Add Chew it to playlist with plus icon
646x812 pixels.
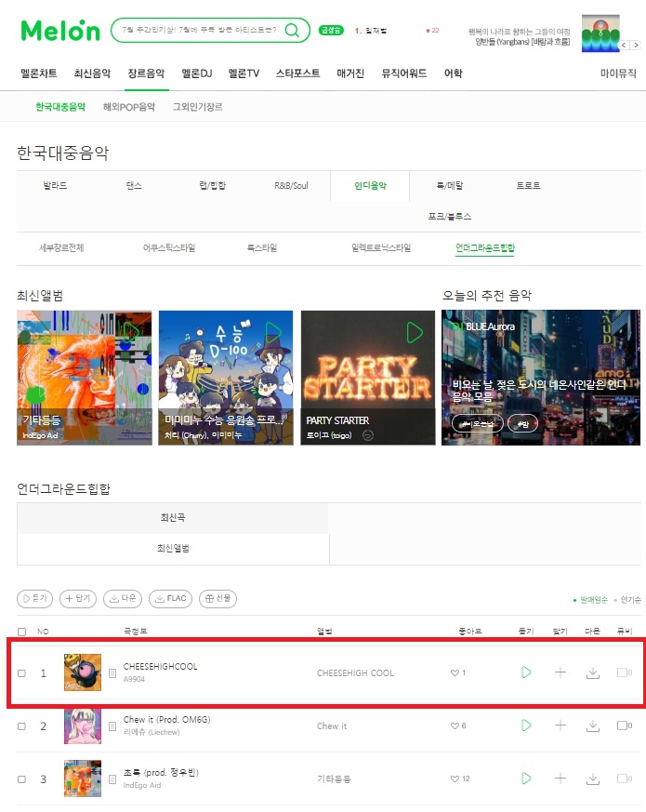[x=560, y=725]
